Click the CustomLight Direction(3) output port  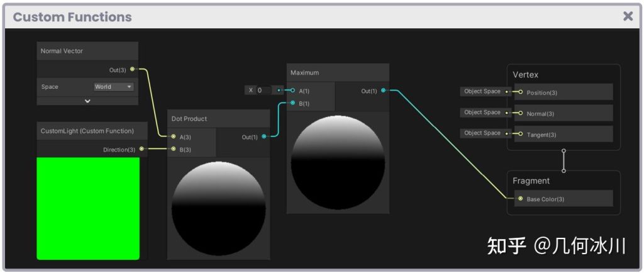142,149
